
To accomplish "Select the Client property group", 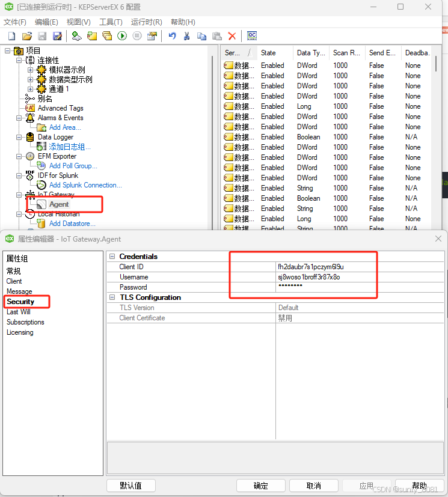I will click(14, 281).
